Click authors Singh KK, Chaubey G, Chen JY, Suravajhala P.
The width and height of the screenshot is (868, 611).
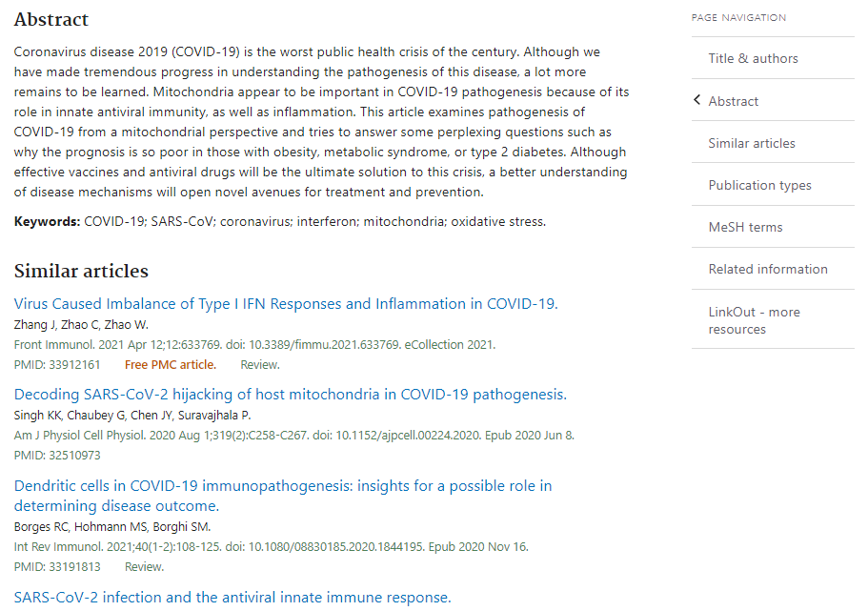pyautogui.click(x=132, y=415)
